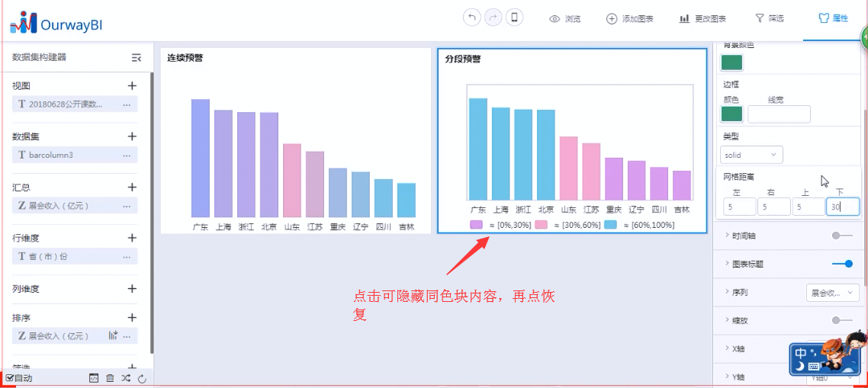868x388 pixels.
Task: Expand the 图表标题 section
Action: click(x=726, y=264)
